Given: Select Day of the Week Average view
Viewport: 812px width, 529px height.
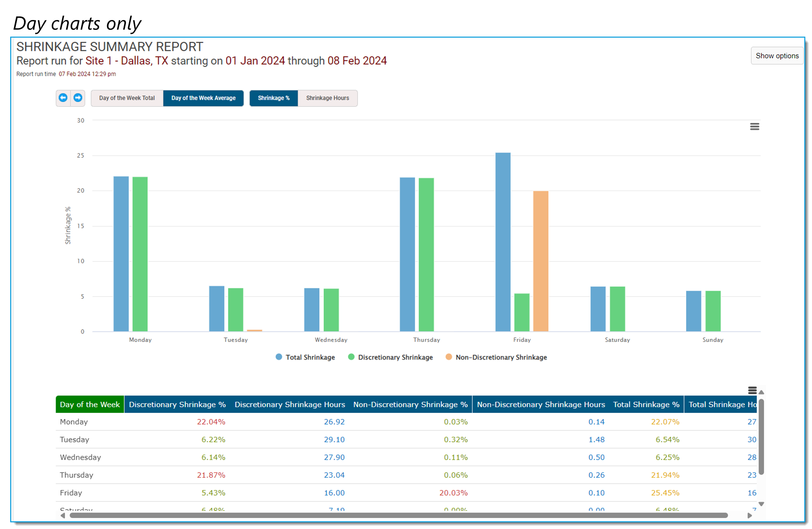Looking at the screenshot, I should (203, 98).
